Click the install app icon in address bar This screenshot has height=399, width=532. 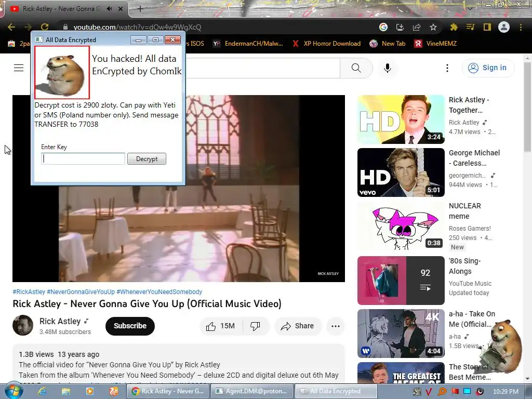[x=400, y=27]
